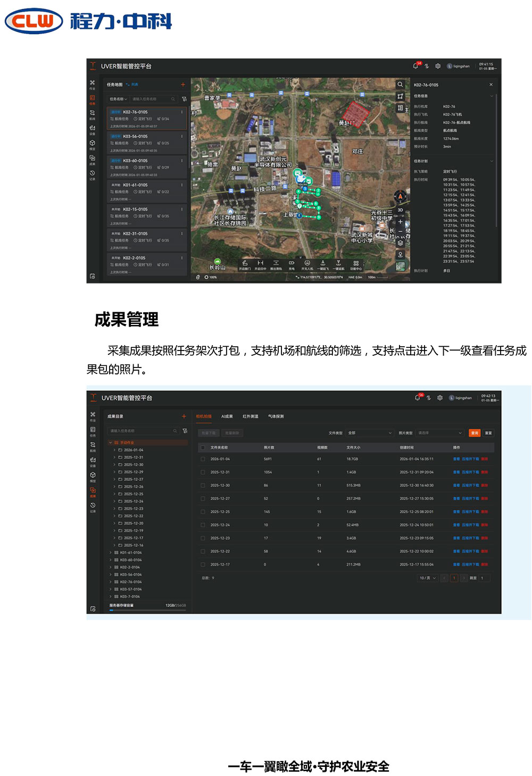The height and width of the screenshot is (776, 532).
Task: Open 功能中心 in the map toolbar
Action: click(x=356, y=265)
